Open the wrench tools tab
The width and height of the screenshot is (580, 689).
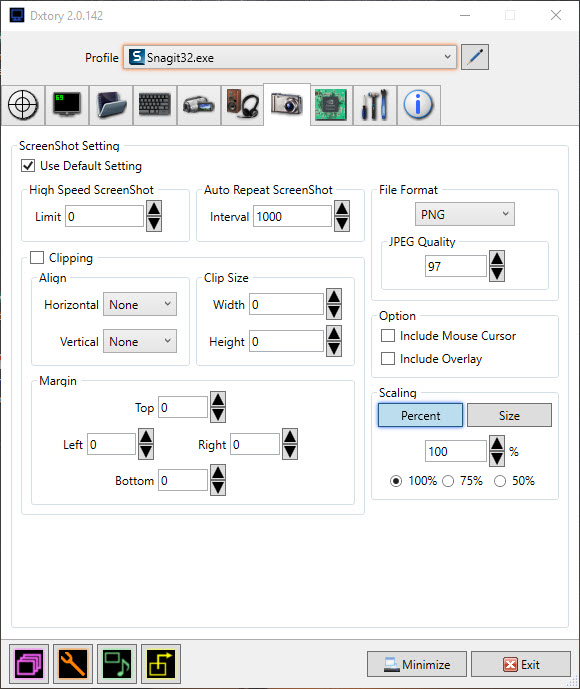[x=375, y=105]
